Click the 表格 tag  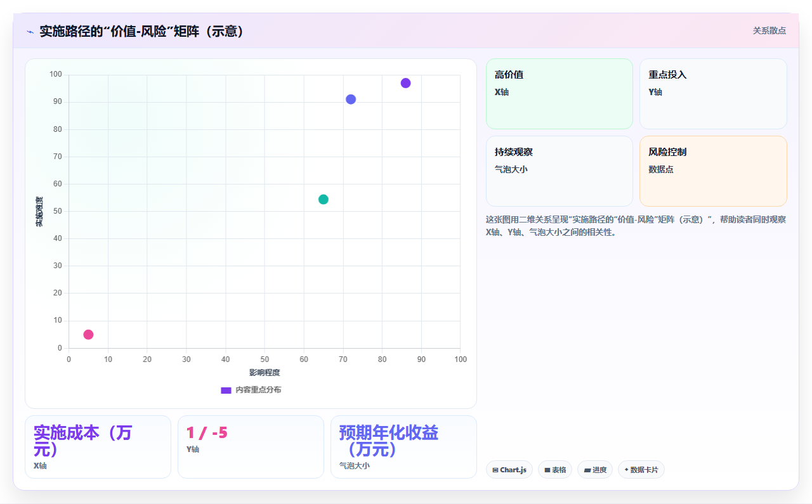(x=555, y=470)
